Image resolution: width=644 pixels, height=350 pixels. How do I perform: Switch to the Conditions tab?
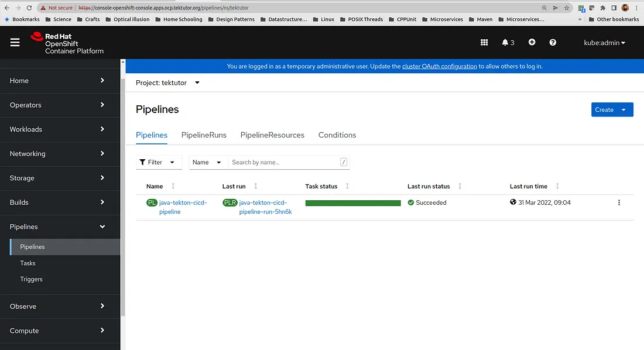[337, 135]
